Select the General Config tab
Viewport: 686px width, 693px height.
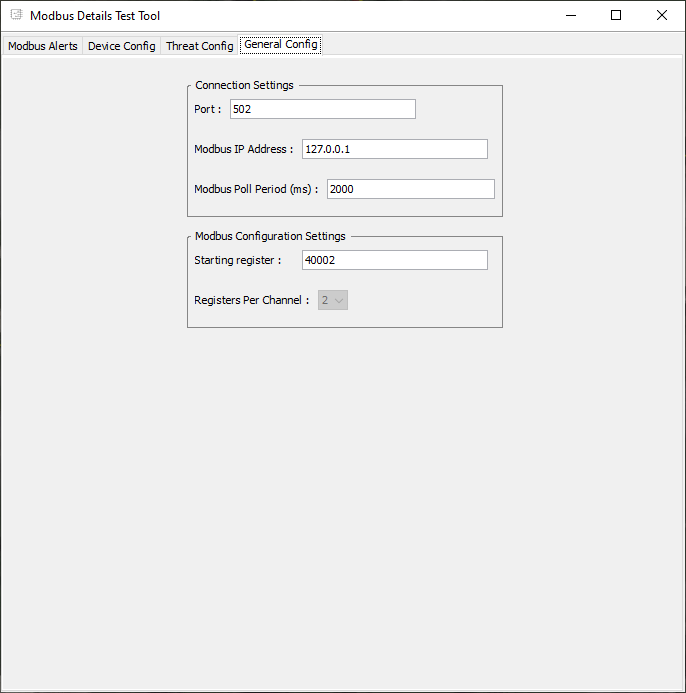click(281, 45)
